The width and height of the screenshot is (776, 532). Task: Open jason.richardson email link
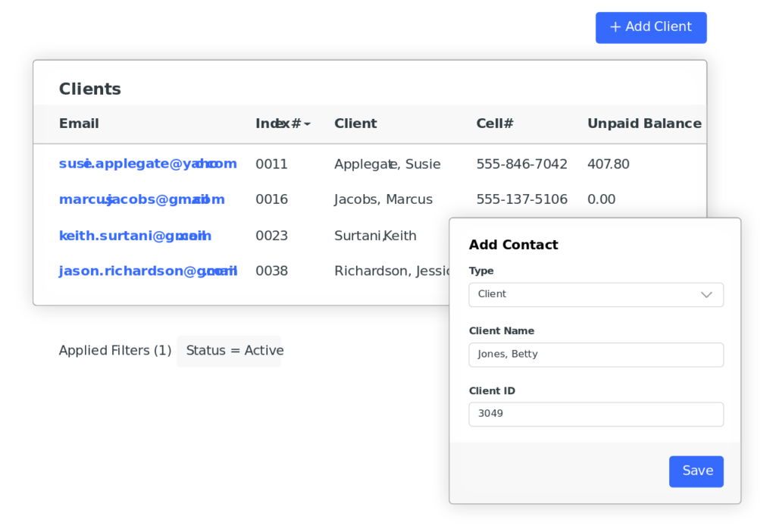point(148,271)
